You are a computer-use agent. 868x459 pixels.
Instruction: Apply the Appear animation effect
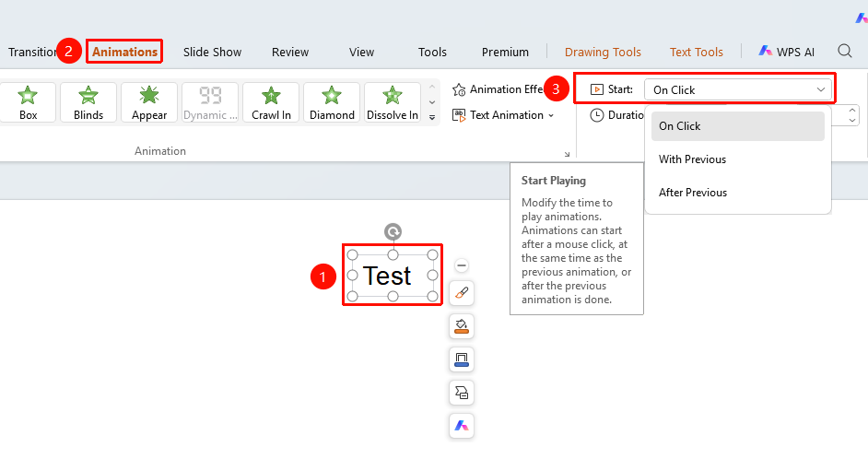click(149, 102)
